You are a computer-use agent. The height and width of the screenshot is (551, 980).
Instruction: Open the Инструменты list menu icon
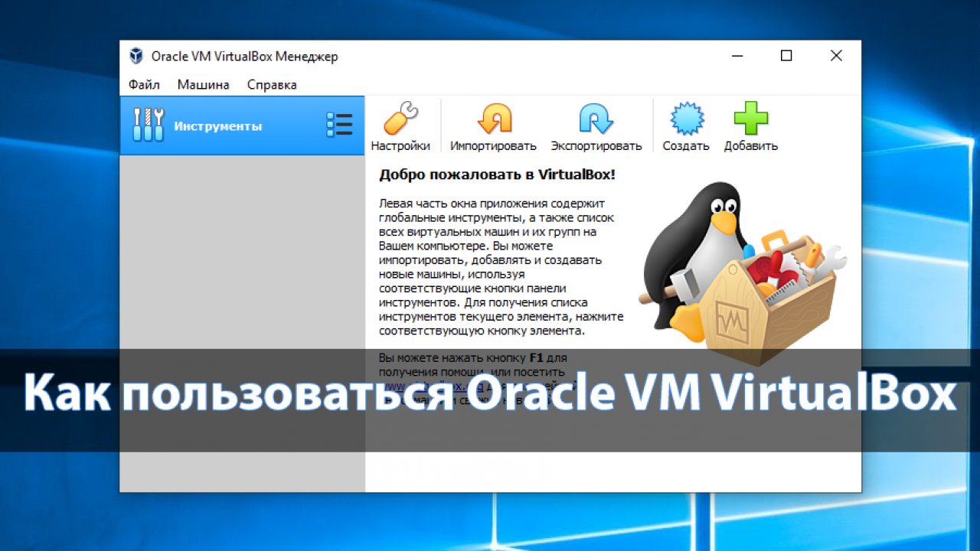339,125
